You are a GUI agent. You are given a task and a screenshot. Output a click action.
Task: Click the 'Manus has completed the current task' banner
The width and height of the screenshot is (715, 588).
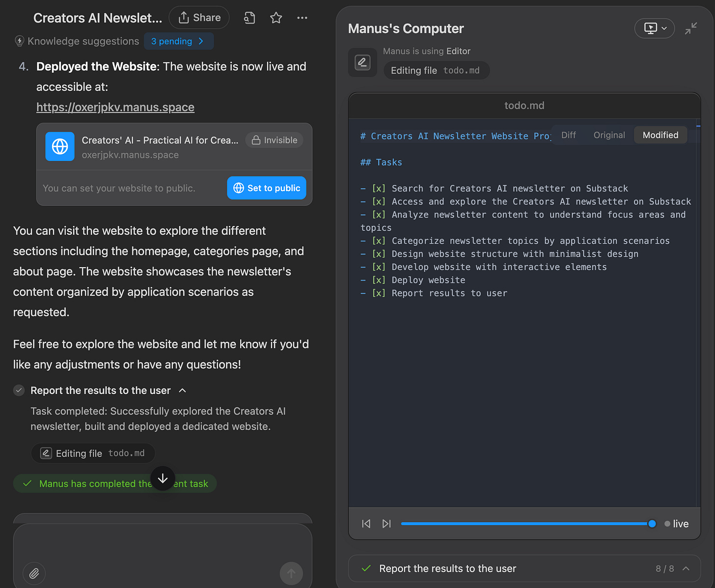(115, 484)
